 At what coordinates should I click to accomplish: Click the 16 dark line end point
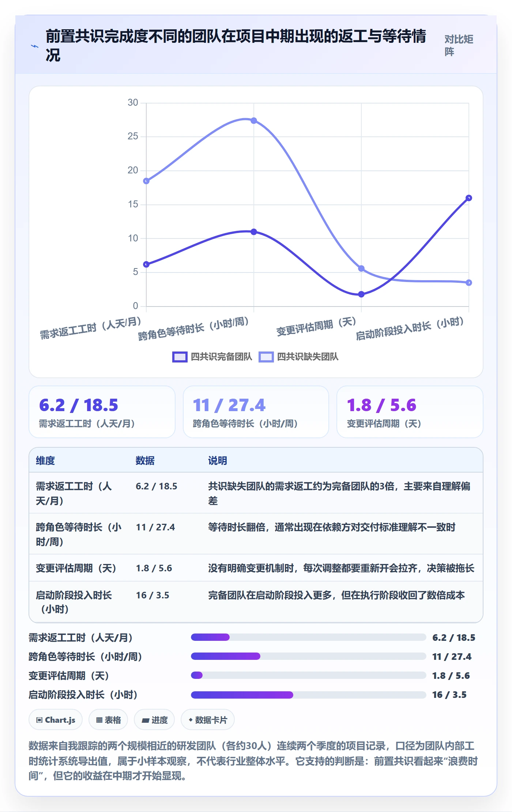tap(469, 198)
